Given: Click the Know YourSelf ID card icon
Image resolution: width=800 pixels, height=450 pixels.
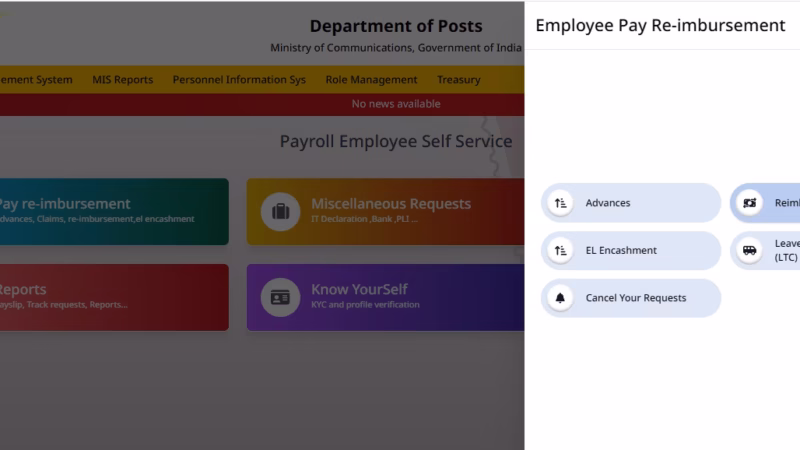Looking at the screenshot, I should [280, 297].
